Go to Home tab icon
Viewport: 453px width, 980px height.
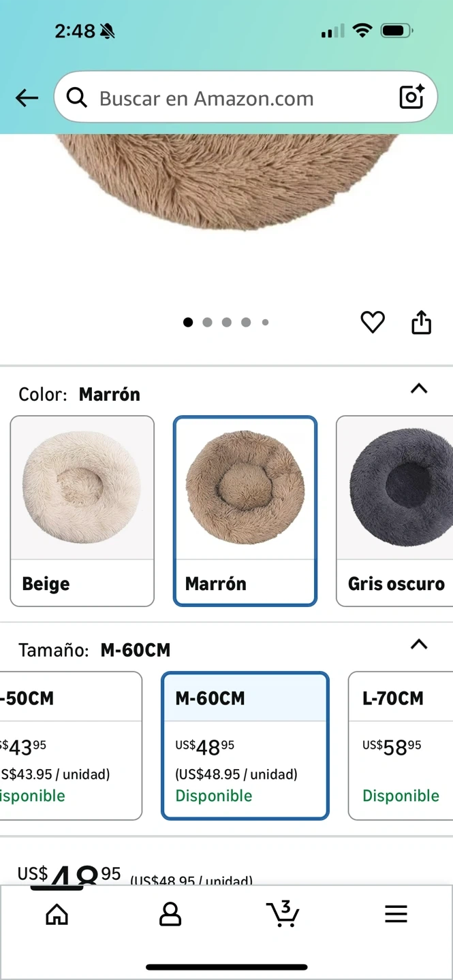click(57, 914)
